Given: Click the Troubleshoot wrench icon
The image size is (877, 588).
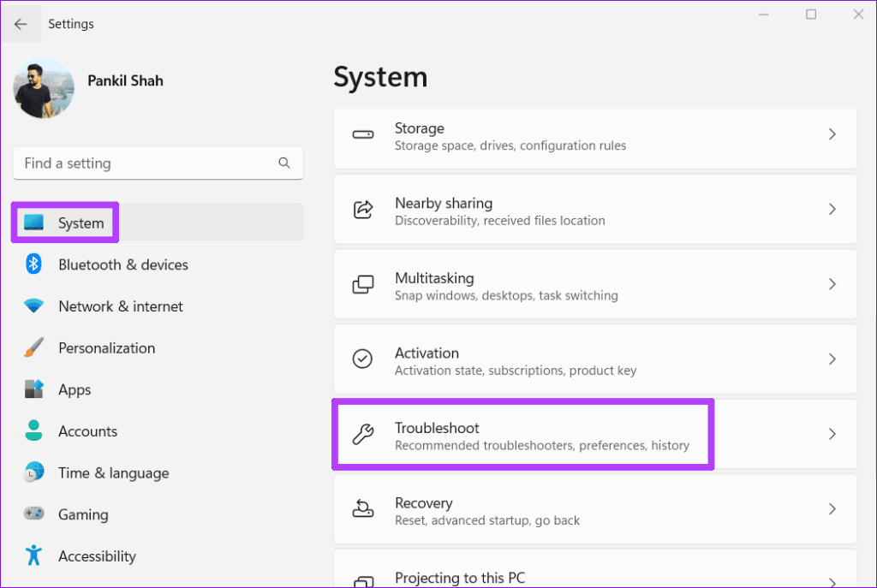Looking at the screenshot, I should (x=366, y=435).
